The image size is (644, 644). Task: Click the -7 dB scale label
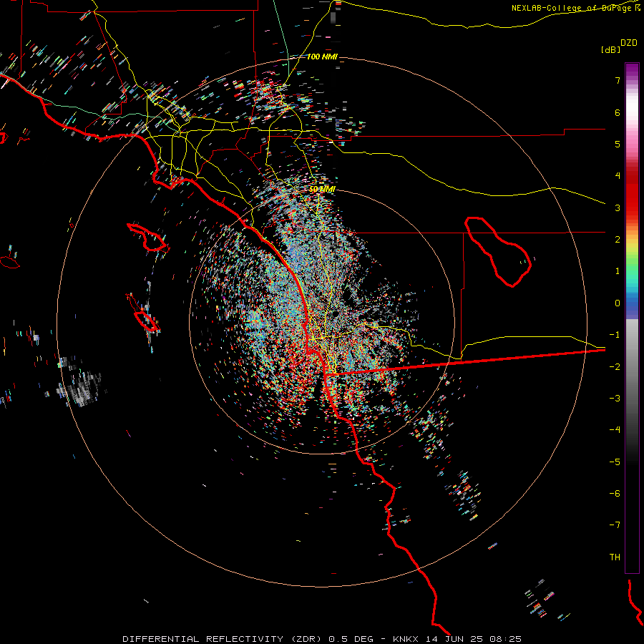615,525
